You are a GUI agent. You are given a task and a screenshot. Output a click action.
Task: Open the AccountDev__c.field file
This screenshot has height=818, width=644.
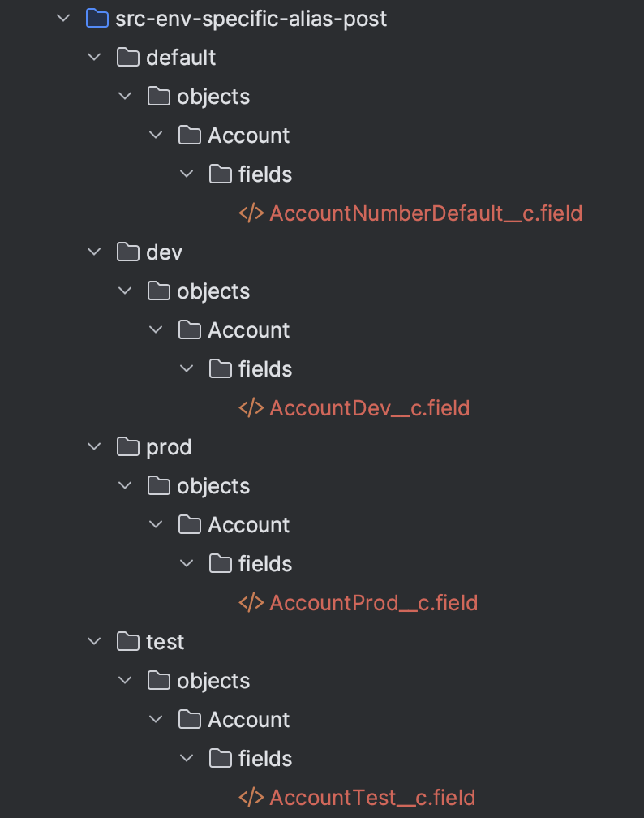[x=369, y=408]
